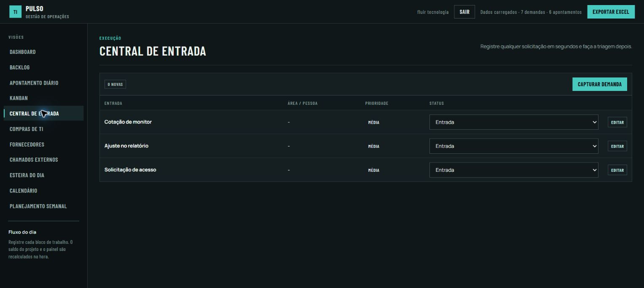The width and height of the screenshot is (644, 288).
Task: Click the 'Central de Entrada' page title
Action: point(153,51)
